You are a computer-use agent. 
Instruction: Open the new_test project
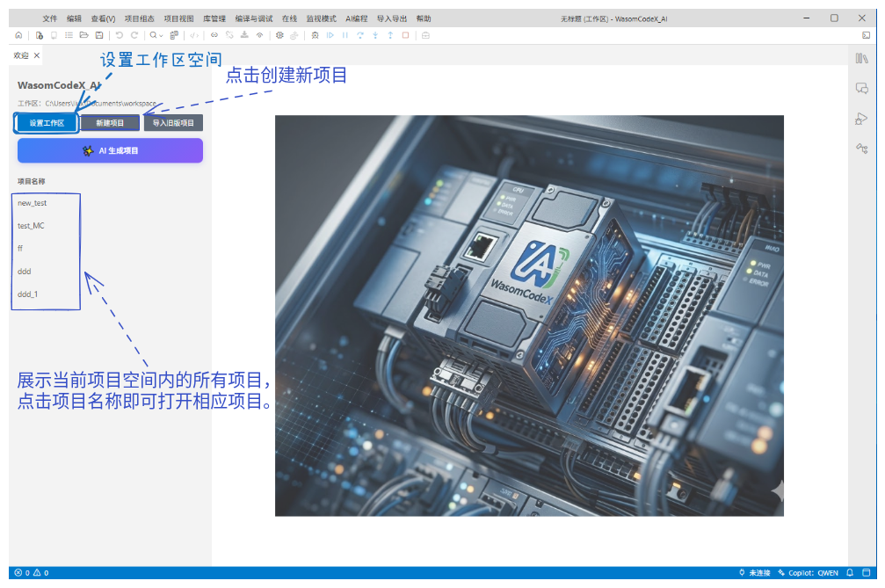click(x=33, y=203)
